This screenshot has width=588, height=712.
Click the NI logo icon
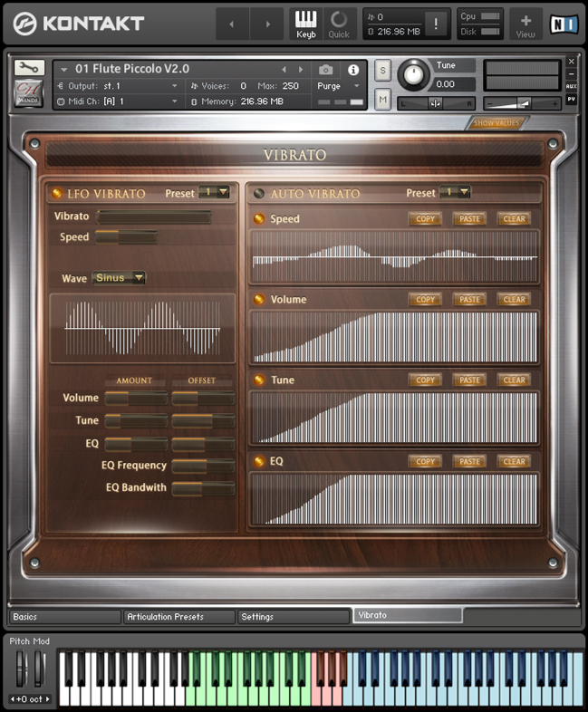point(564,24)
